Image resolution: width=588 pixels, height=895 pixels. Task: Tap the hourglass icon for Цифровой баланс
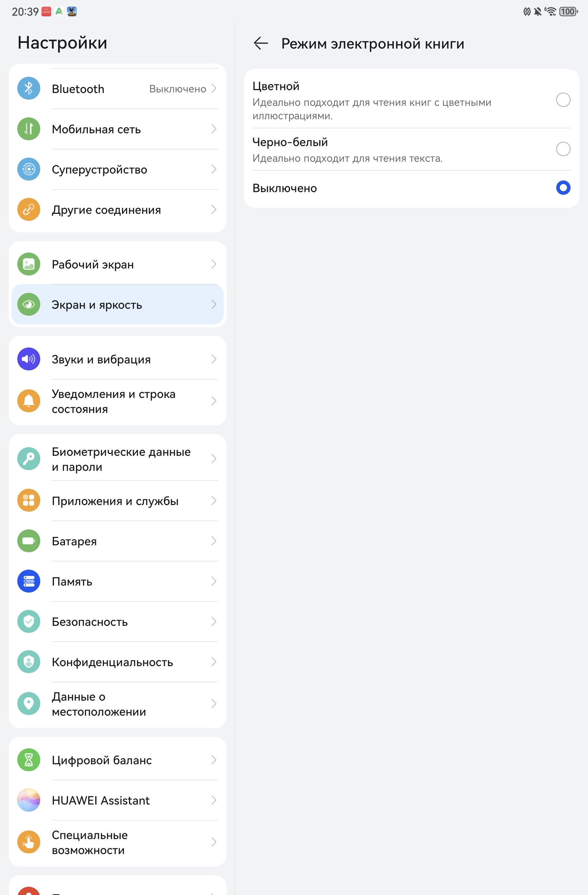pos(29,760)
